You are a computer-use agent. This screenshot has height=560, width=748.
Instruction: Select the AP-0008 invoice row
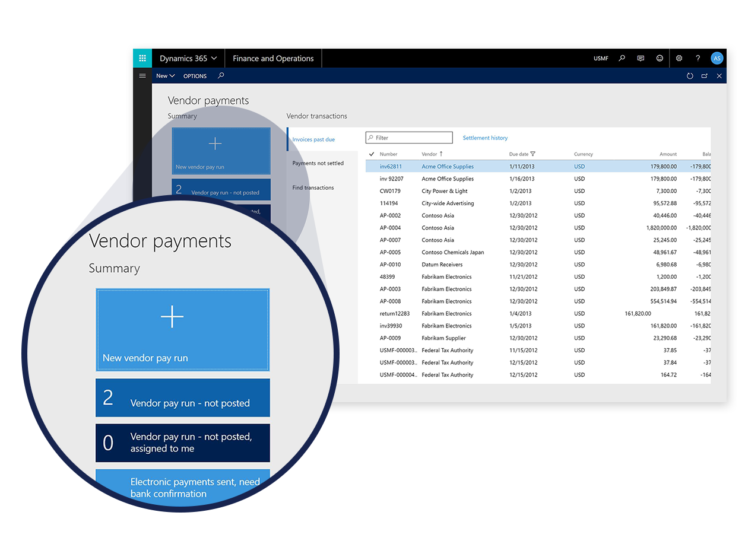point(538,301)
